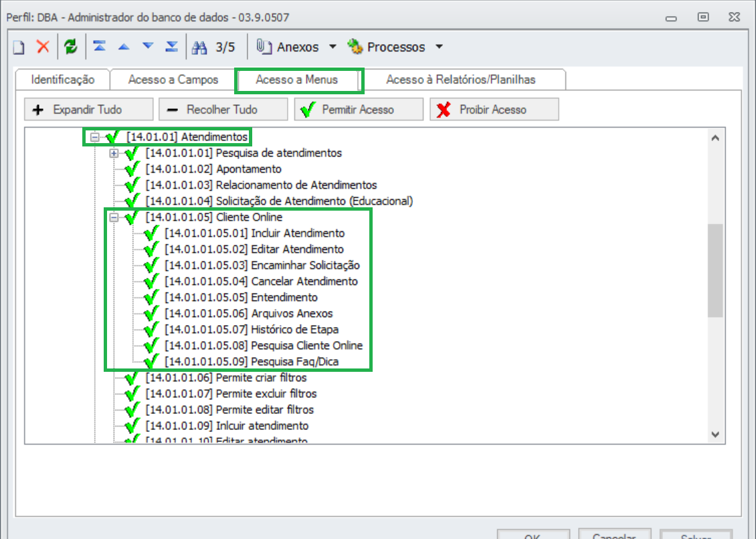Screen dimensions: 756x539
Task: Select [14.01.01.05.04] Cancelar Atendimento row
Action: click(x=262, y=281)
